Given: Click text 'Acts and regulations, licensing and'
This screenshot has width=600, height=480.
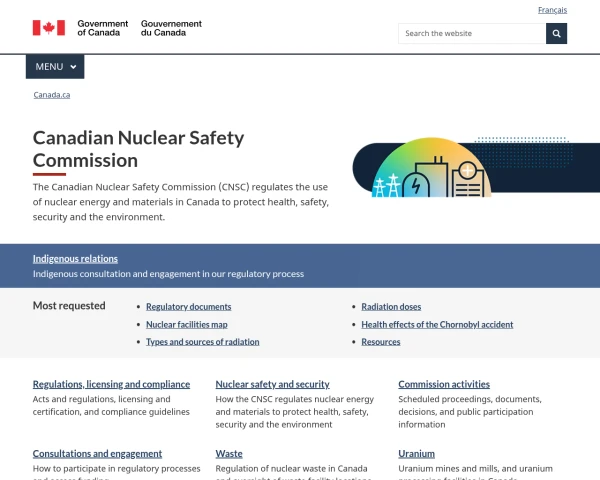Looking at the screenshot, I should [x=101, y=399].
